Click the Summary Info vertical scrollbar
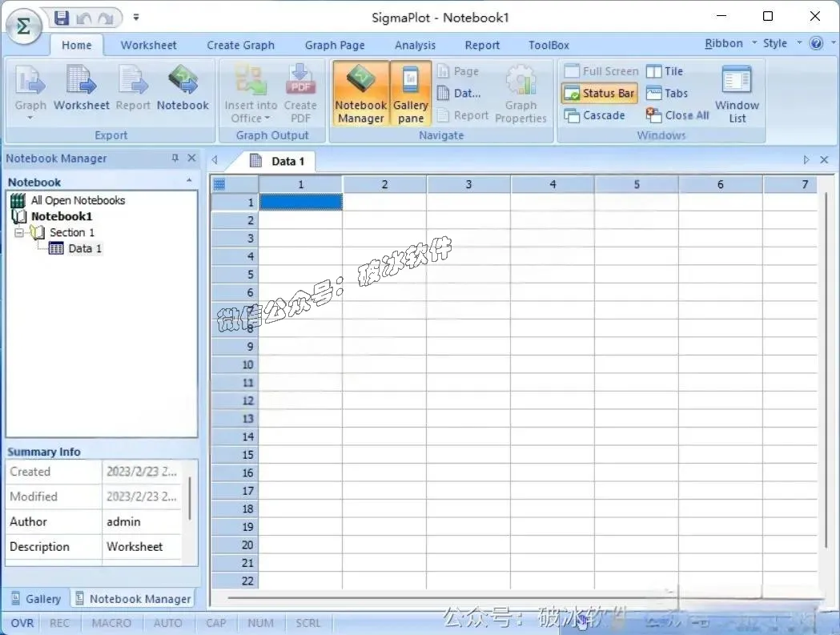 click(190, 498)
